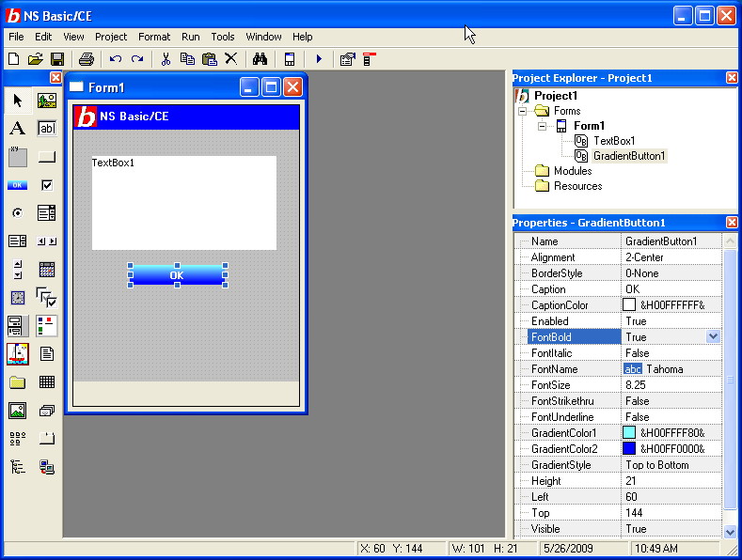
Task: Open the Run menu
Action: (190, 37)
